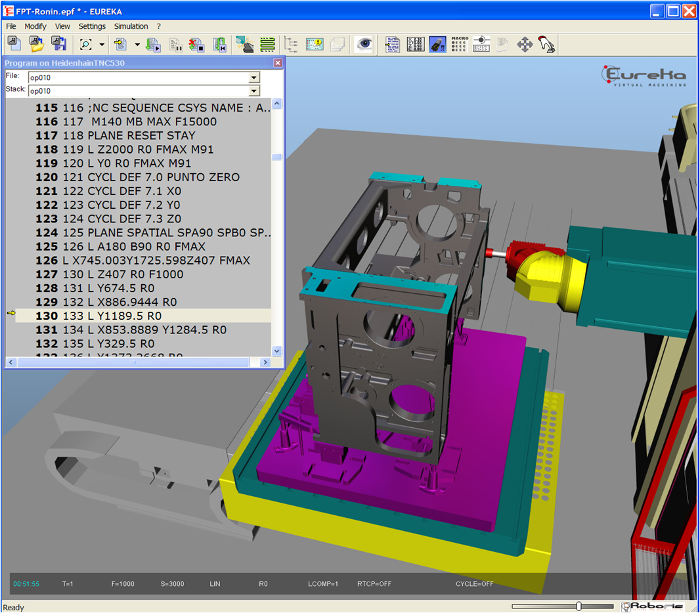Select line 116 M140 MB MAX F15000
Viewport: 700px width, 613px height.
coord(139,122)
